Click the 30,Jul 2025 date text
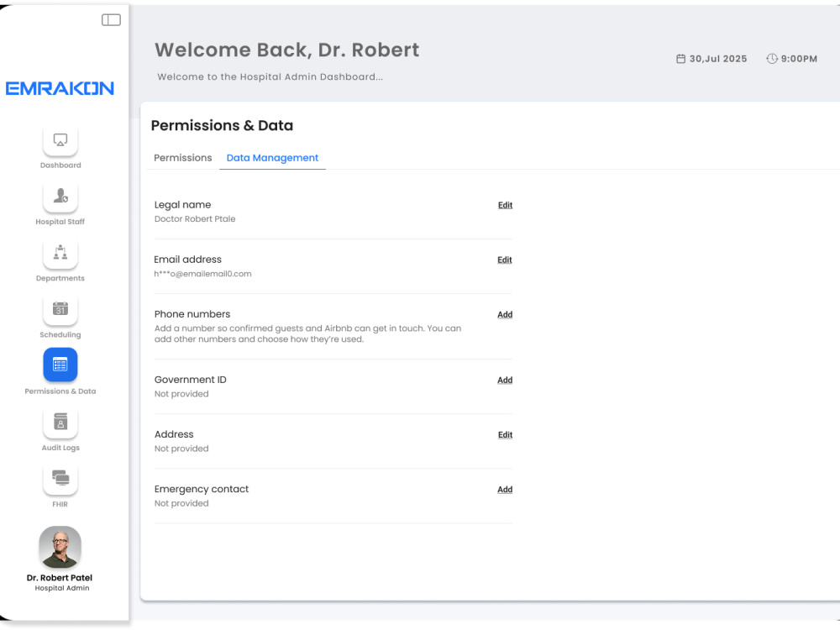Viewport: 840px width, 630px height. point(718,59)
